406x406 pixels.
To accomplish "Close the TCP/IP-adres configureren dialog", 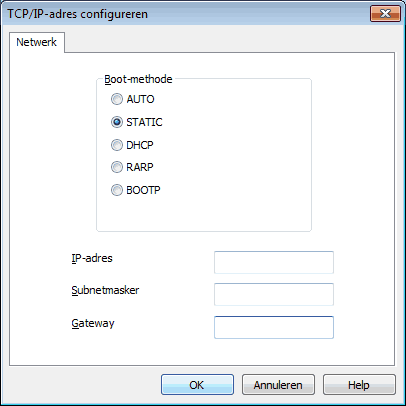I will (385, 14).
